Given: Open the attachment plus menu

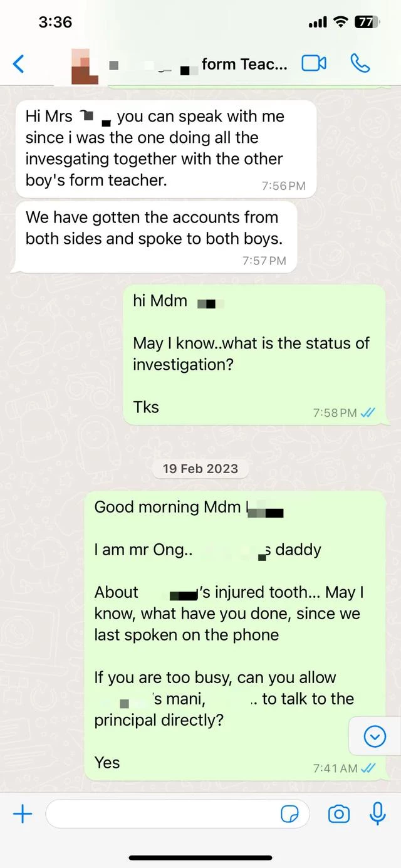Looking at the screenshot, I should click(x=23, y=813).
